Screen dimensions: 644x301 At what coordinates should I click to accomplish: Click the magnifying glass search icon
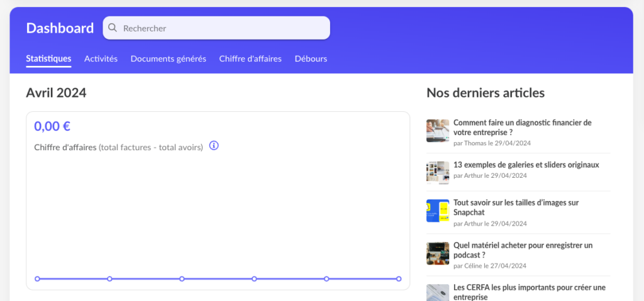click(113, 28)
